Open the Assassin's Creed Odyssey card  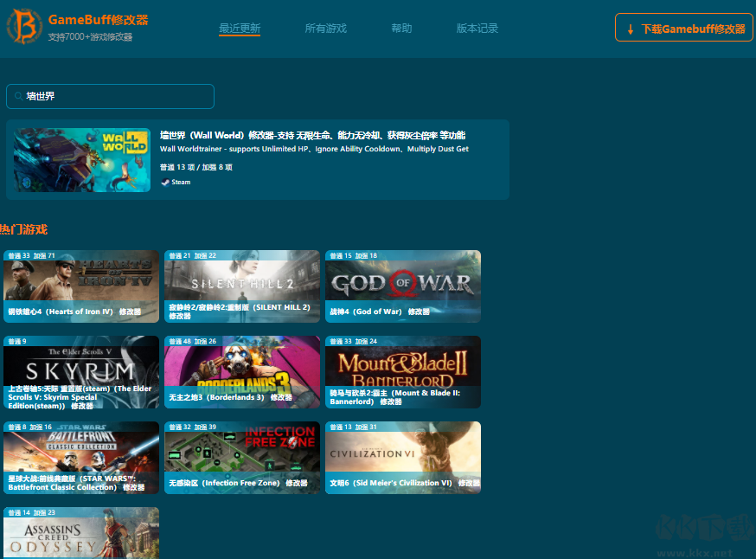pyautogui.click(x=81, y=533)
